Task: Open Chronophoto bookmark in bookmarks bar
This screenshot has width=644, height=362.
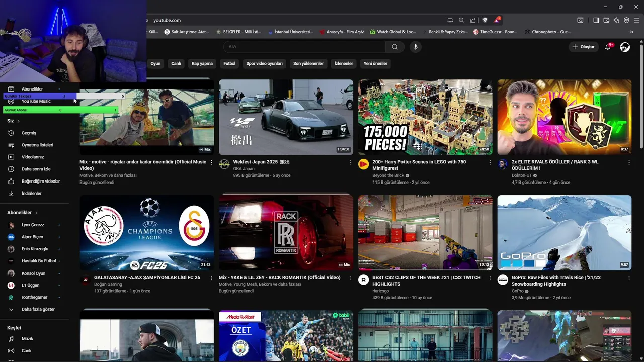Action: click(547, 32)
